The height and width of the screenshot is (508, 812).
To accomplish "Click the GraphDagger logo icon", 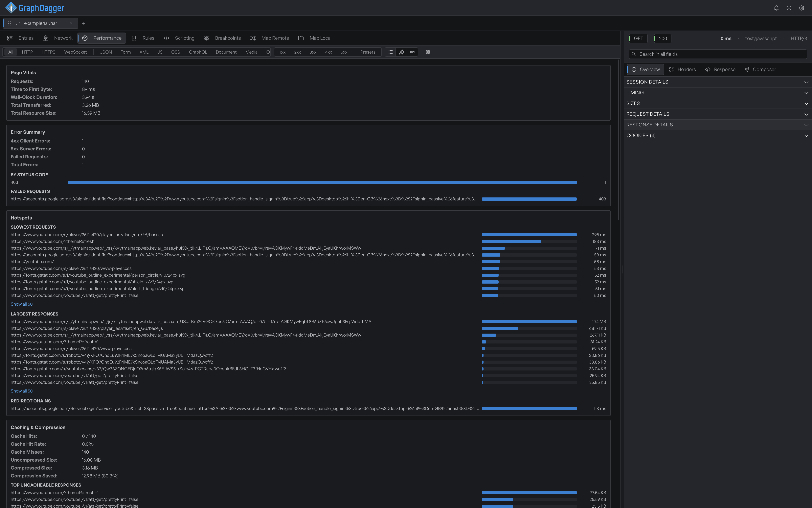I will coord(11,7).
